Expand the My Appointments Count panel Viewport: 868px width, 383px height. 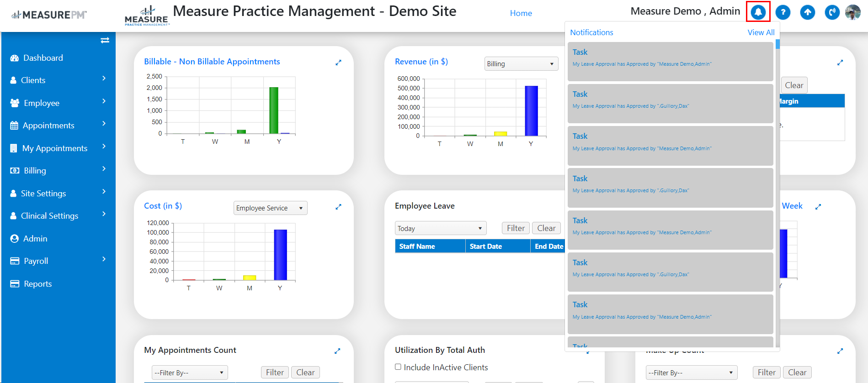(x=337, y=351)
